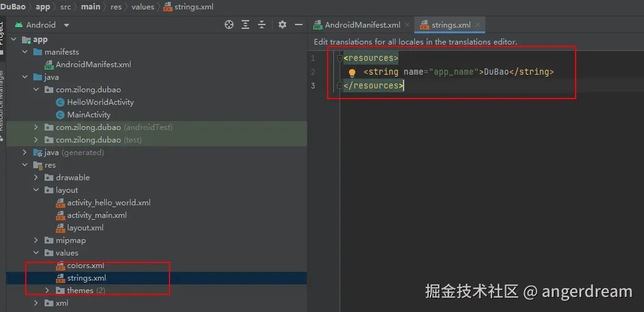Image resolution: width=644 pixels, height=312 pixels.
Task: Collapse the com.zilong.dubao package
Action: point(36,90)
